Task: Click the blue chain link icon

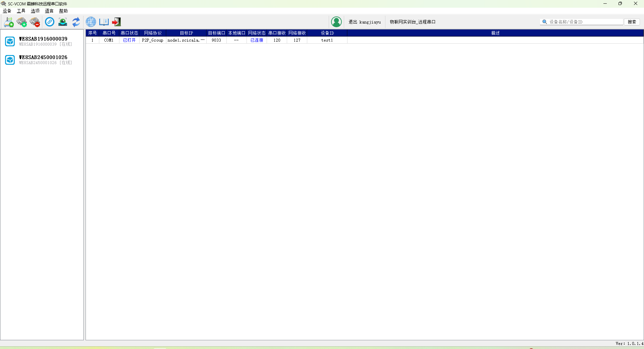Action: click(50, 22)
